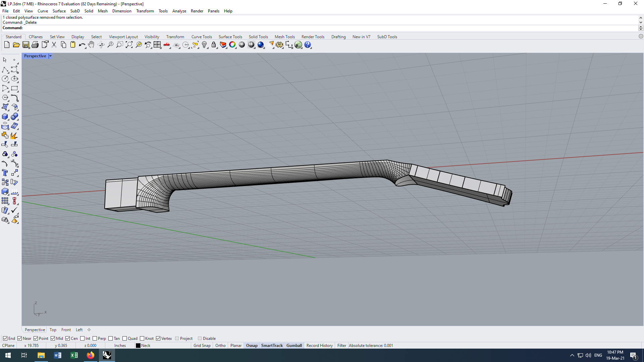The width and height of the screenshot is (644, 362).
Task: Click the Zoom Extents icon
Action: point(129,45)
